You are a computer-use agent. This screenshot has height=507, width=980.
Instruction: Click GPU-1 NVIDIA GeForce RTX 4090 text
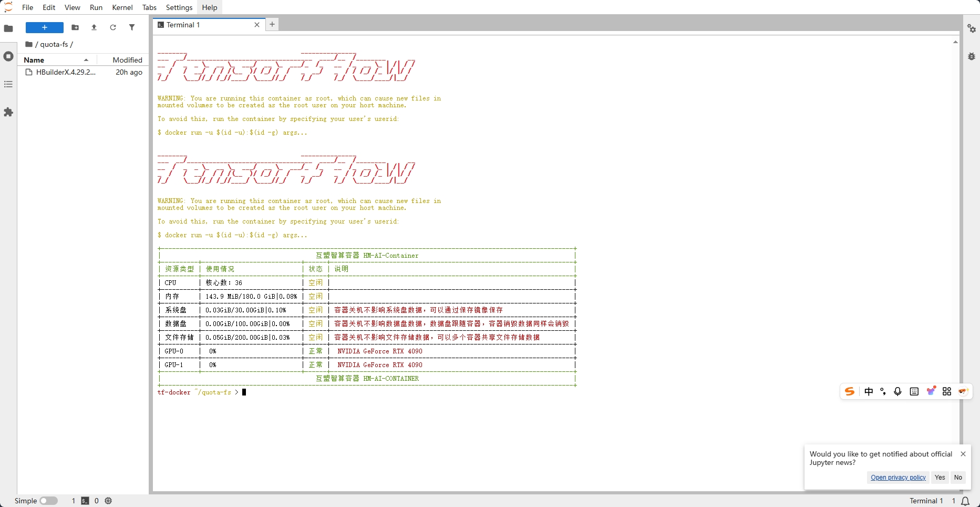(380, 365)
